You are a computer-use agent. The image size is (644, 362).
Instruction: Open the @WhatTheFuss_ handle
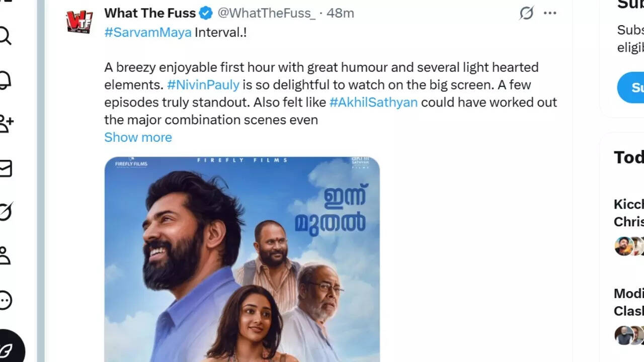pyautogui.click(x=266, y=13)
